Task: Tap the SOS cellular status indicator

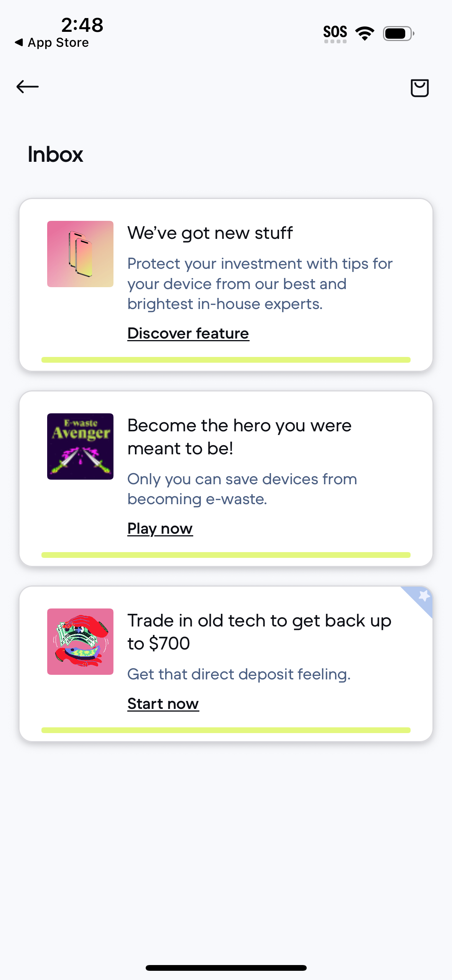Action: [335, 33]
